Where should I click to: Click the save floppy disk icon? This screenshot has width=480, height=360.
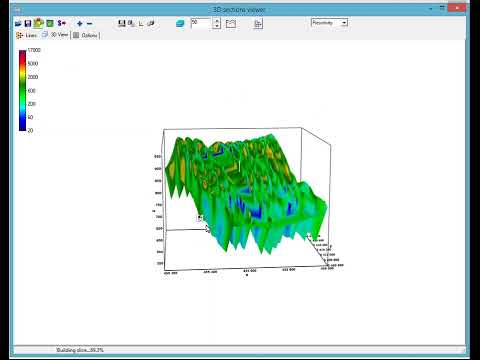tap(28, 23)
